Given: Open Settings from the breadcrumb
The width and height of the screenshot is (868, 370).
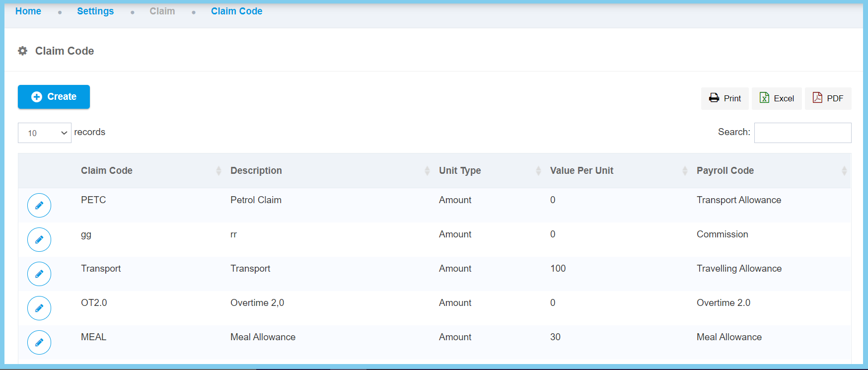Looking at the screenshot, I should (x=95, y=11).
